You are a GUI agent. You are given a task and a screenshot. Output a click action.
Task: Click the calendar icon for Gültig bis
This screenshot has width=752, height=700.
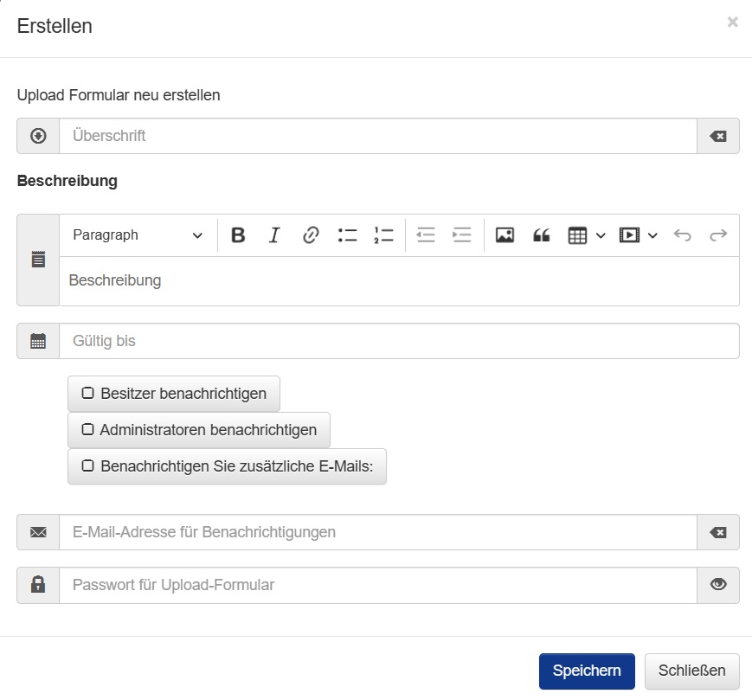38,341
